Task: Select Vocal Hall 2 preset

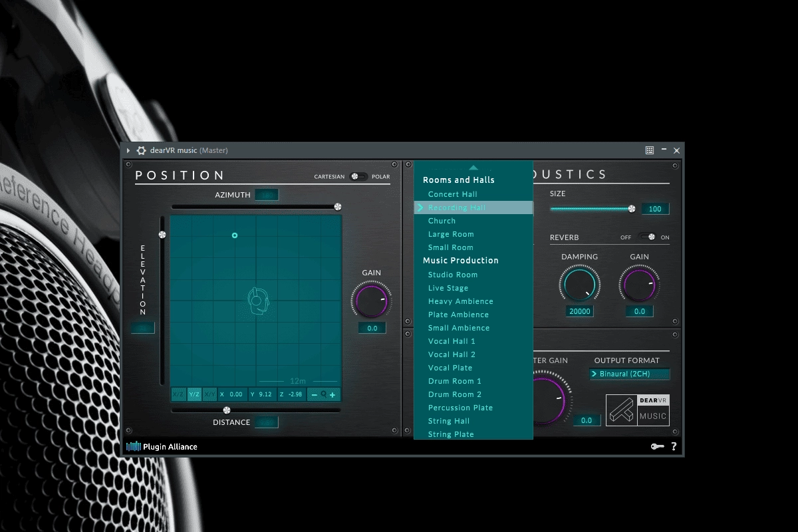Action: (473, 354)
